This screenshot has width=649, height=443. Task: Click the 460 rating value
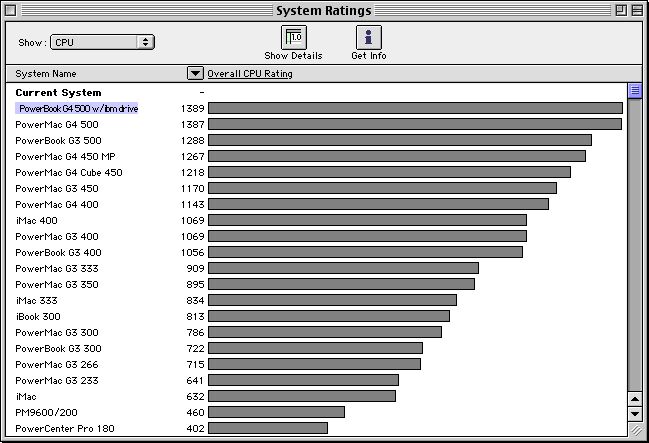coord(195,413)
